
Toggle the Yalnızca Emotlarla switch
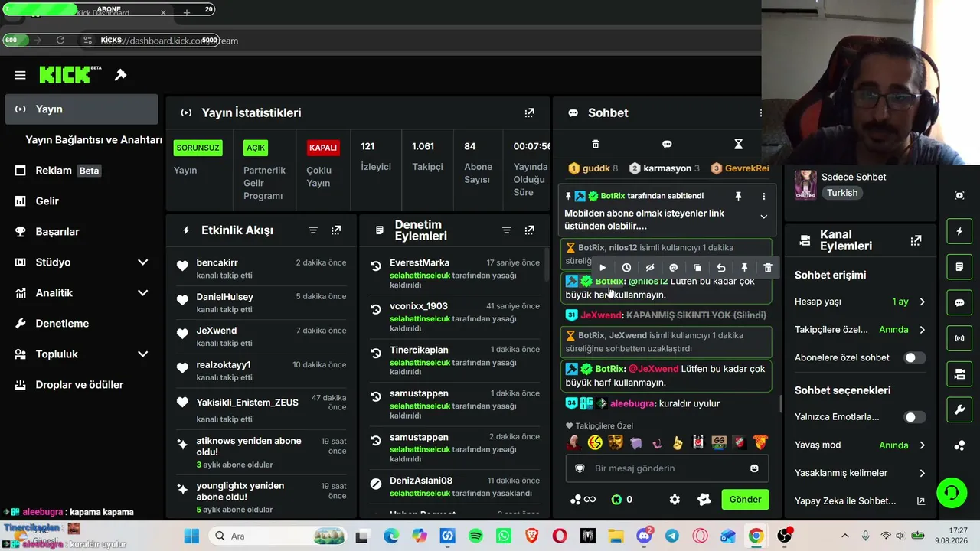[x=915, y=417]
